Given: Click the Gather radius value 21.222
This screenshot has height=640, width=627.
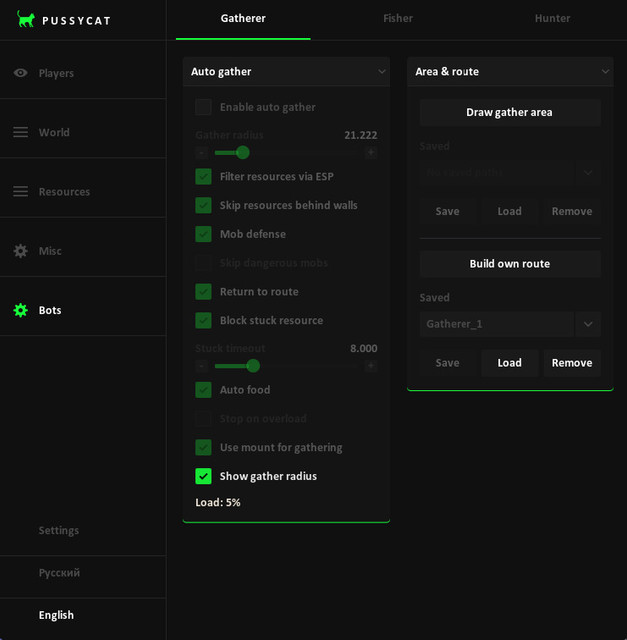Looking at the screenshot, I should tap(360, 135).
